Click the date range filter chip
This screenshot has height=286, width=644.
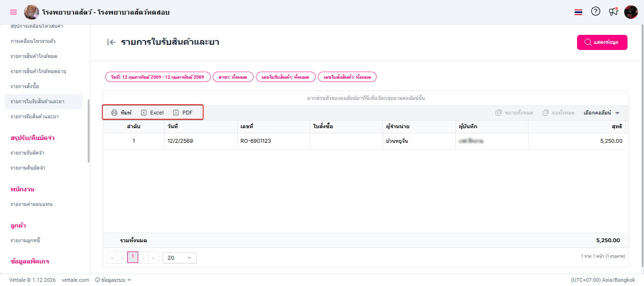(157, 77)
